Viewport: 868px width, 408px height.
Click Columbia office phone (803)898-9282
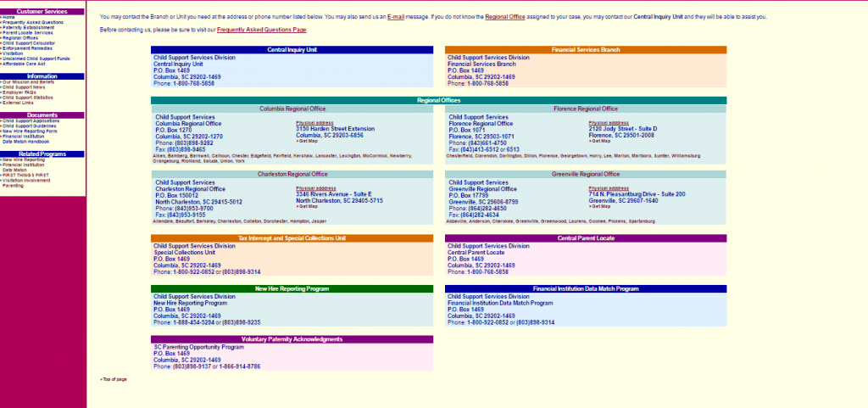(194, 143)
